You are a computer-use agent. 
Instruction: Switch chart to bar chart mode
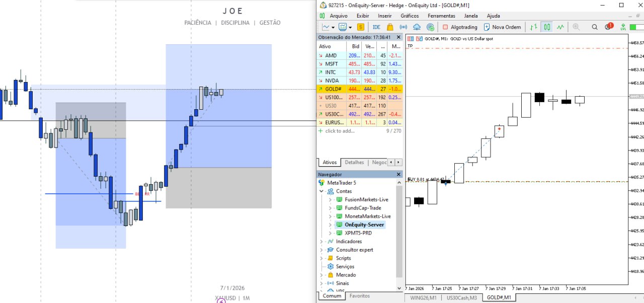533,27
